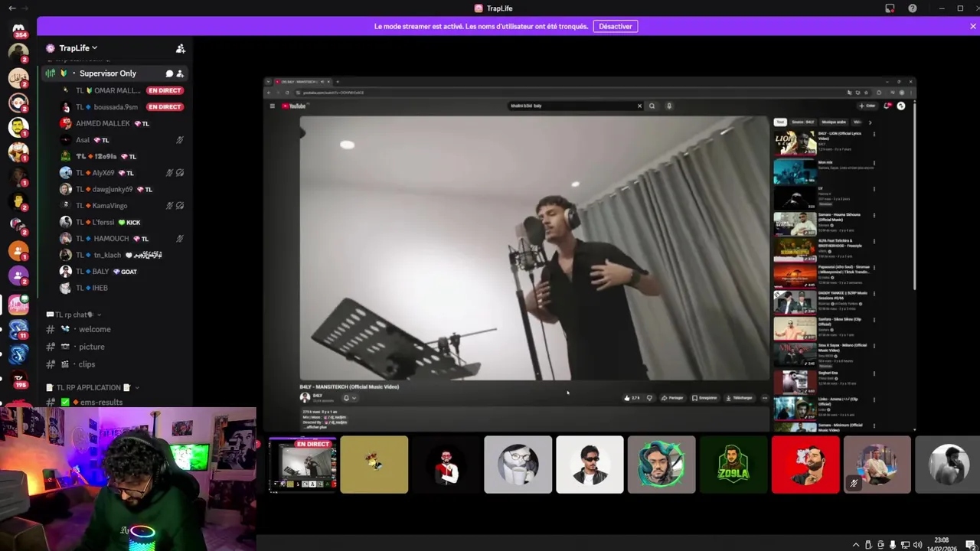980x551 pixels.
Task: Select the Source : B4LY filter chip
Action: pyautogui.click(x=802, y=122)
